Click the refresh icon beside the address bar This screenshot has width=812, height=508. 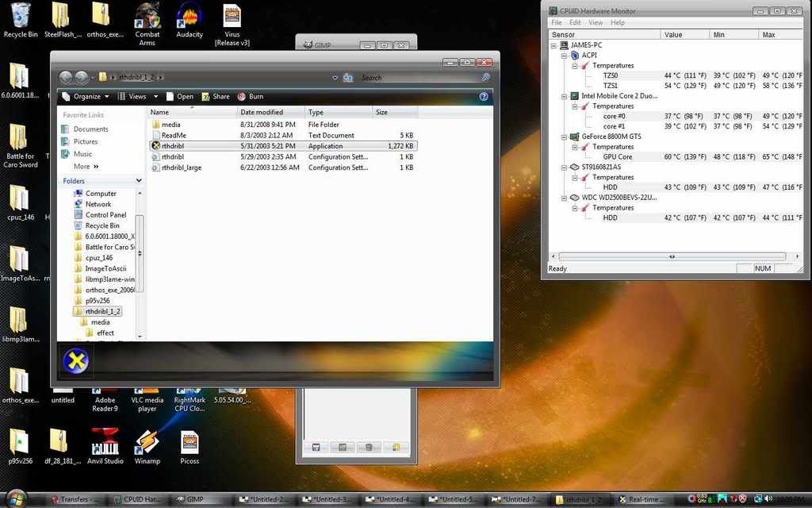coord(348,78)
